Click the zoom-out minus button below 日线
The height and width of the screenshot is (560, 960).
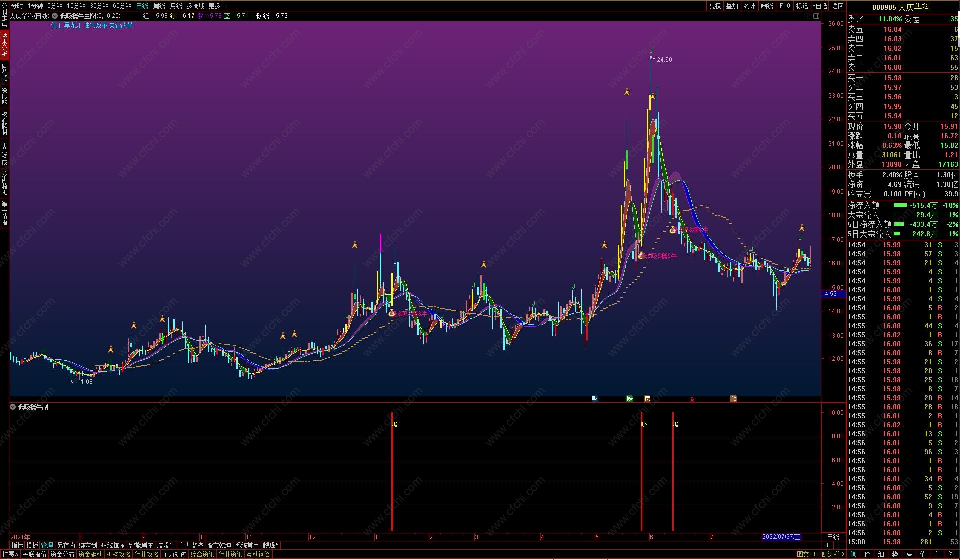click(839, 545)
